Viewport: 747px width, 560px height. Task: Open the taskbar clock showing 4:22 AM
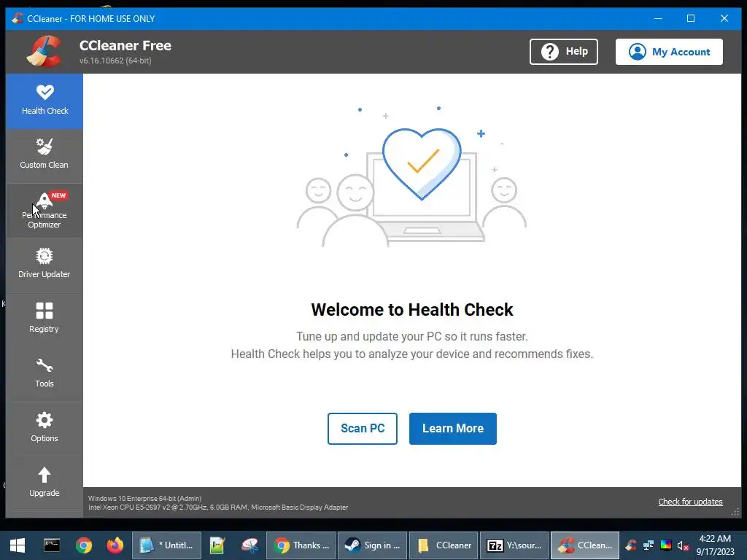pos(716,545)
